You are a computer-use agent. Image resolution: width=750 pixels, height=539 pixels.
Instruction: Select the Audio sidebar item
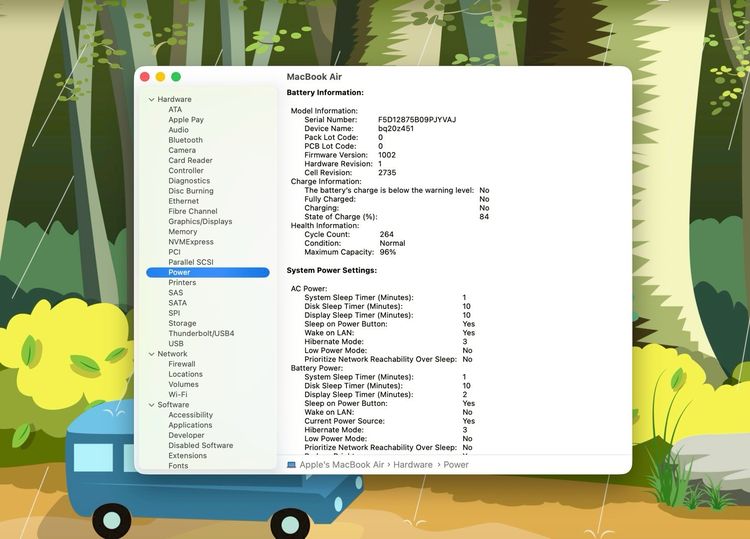[178, 130]
